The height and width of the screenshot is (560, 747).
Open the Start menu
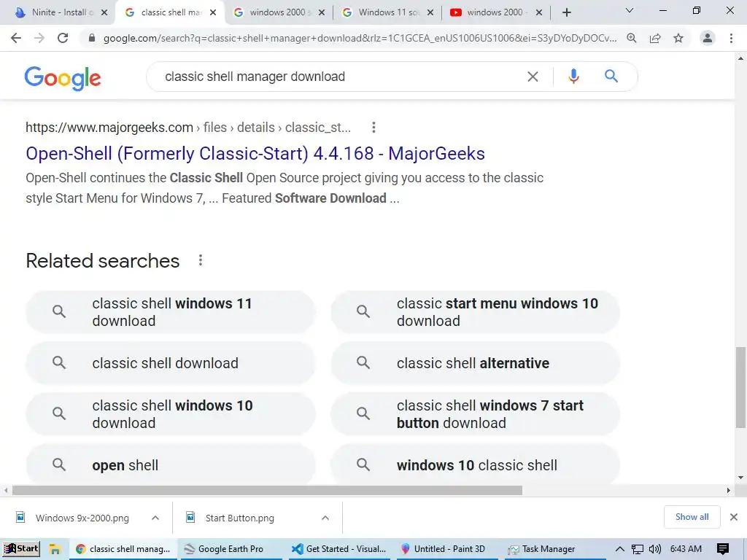click(x=21, y=548)
